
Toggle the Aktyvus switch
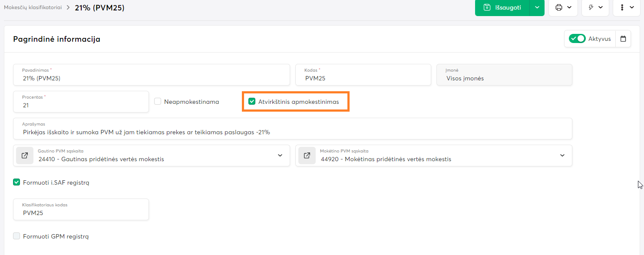[578, 39]
